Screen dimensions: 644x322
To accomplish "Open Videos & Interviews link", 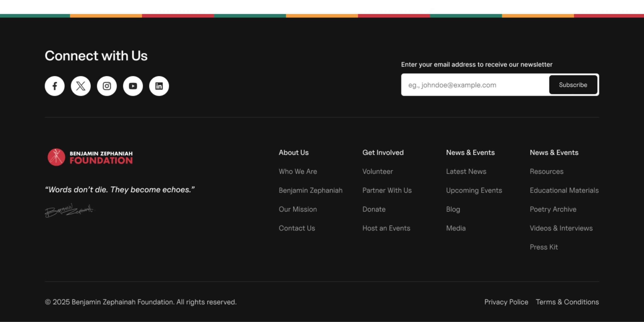I will [561, 228].
